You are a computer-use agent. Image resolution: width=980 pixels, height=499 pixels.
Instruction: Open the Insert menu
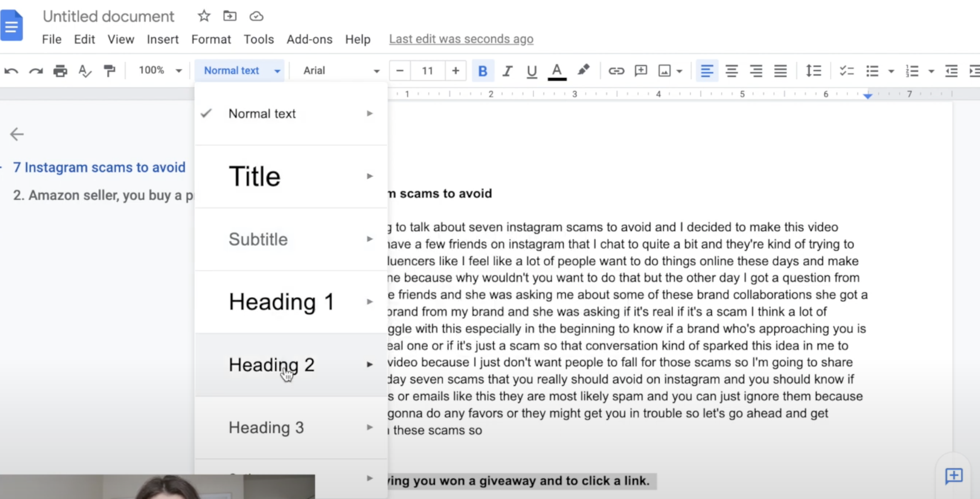coord(162,39)
